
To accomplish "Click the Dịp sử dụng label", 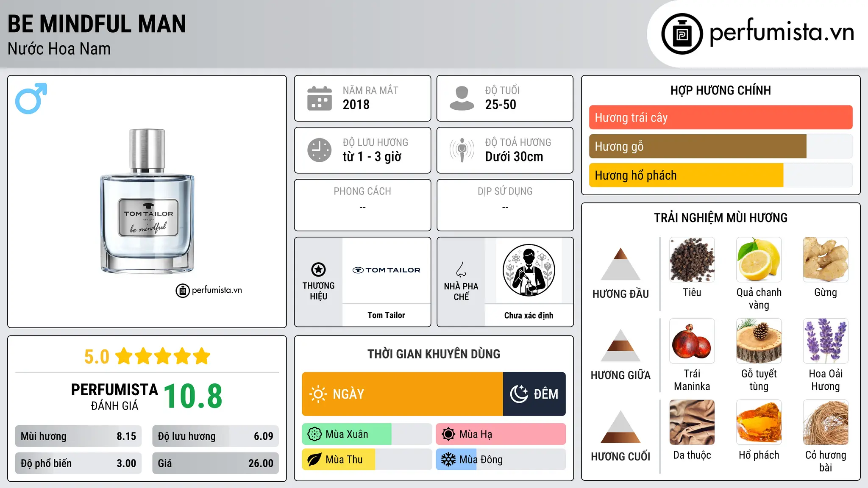I will coord(505,191).
